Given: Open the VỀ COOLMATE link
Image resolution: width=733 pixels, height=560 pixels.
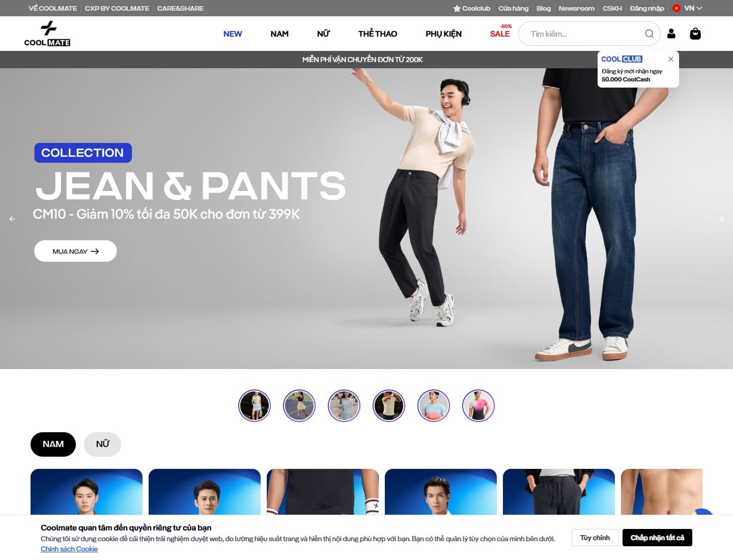Looking at the screenshot, I should pos(53,8).
